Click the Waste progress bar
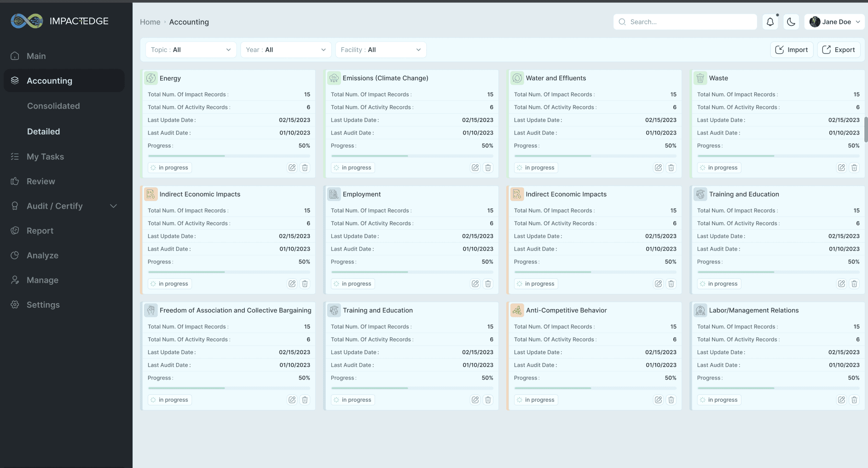The image size is (868, 468). [778, 156]
